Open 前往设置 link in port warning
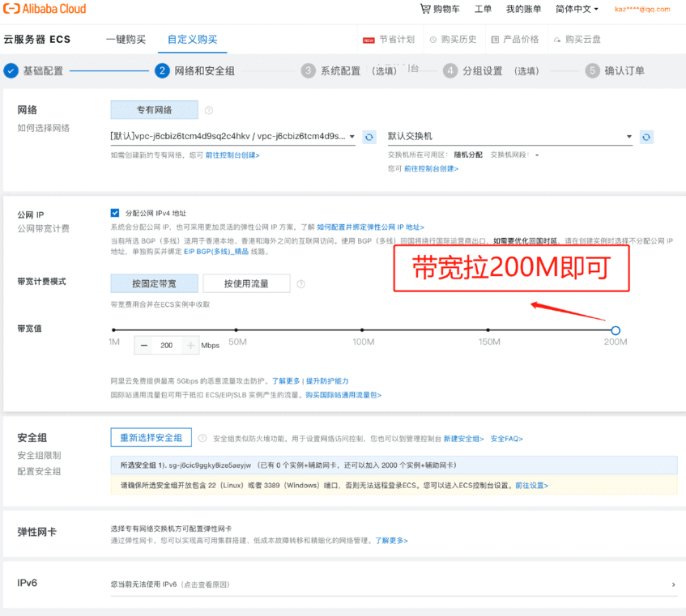 [531, 486]
